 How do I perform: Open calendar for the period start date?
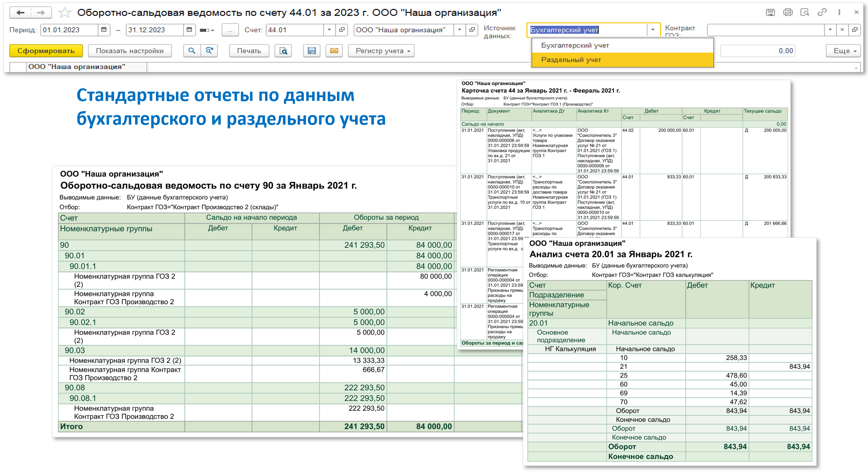coord(104,30)
